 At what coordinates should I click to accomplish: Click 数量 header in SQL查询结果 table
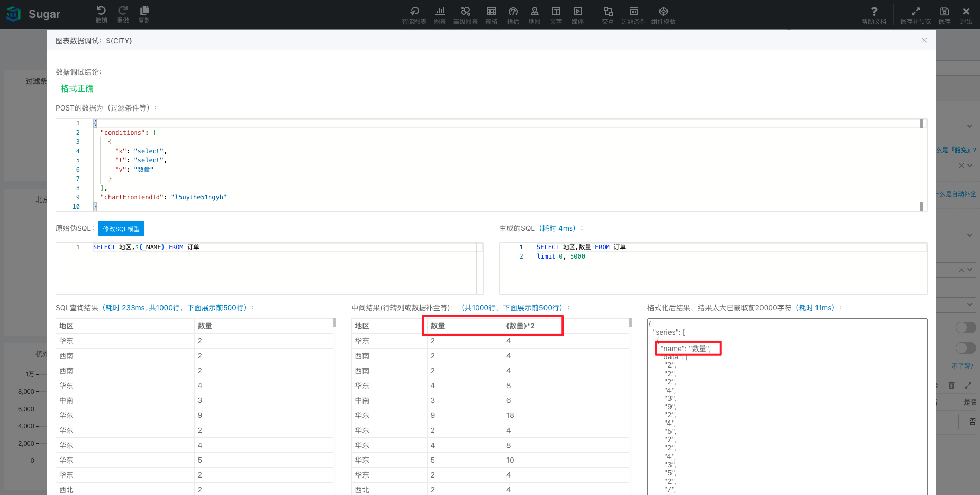click(205, 326)
